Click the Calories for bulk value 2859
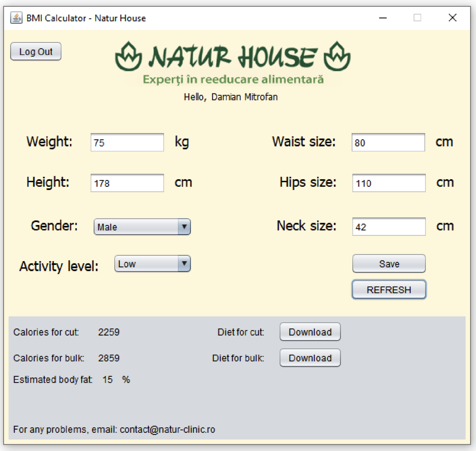The width and height of the screenshot is (476, 451). (109, 358)
